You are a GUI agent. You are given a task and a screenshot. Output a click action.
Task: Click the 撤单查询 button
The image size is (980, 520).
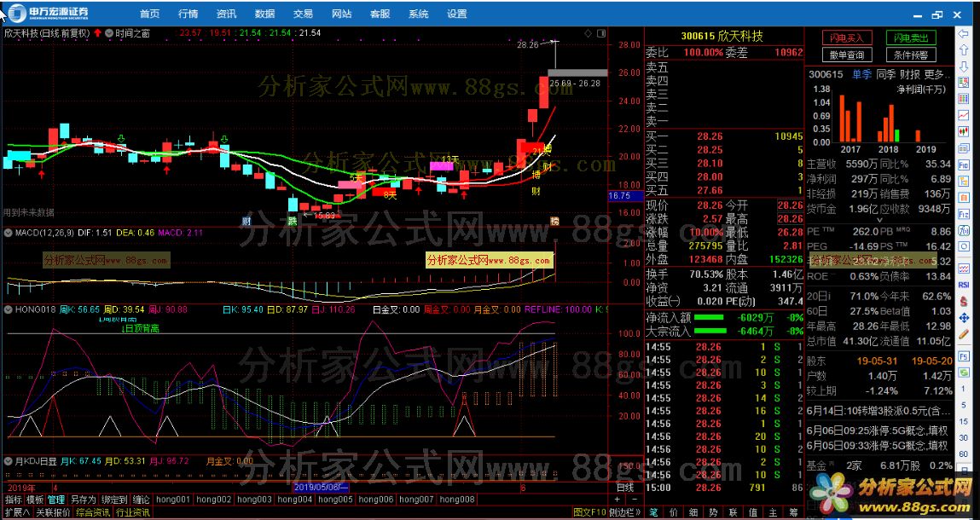(847, 55)
